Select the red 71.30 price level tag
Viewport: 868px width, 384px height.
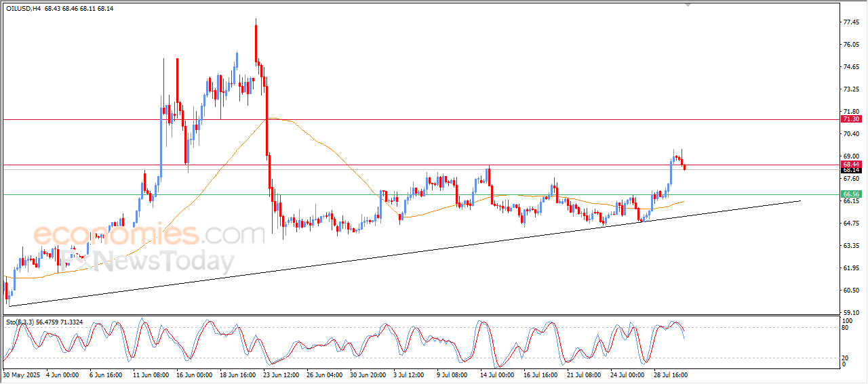[x=850, y=119]
